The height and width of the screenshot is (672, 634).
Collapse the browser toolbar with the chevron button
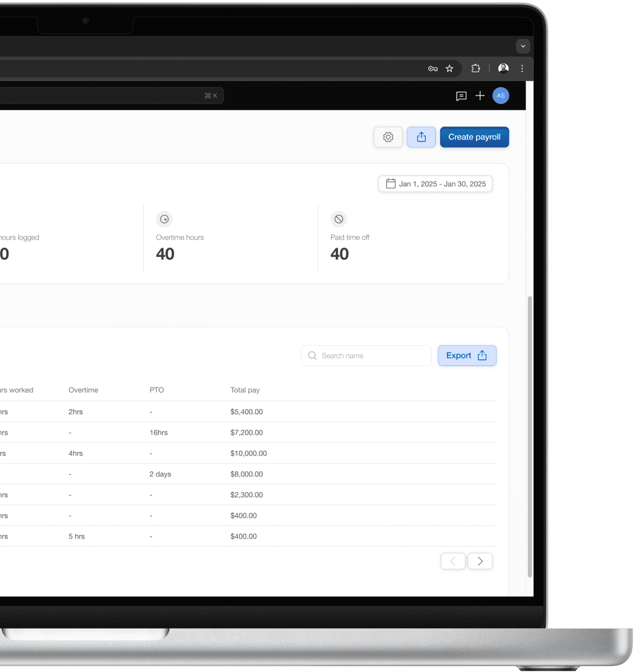523,46
